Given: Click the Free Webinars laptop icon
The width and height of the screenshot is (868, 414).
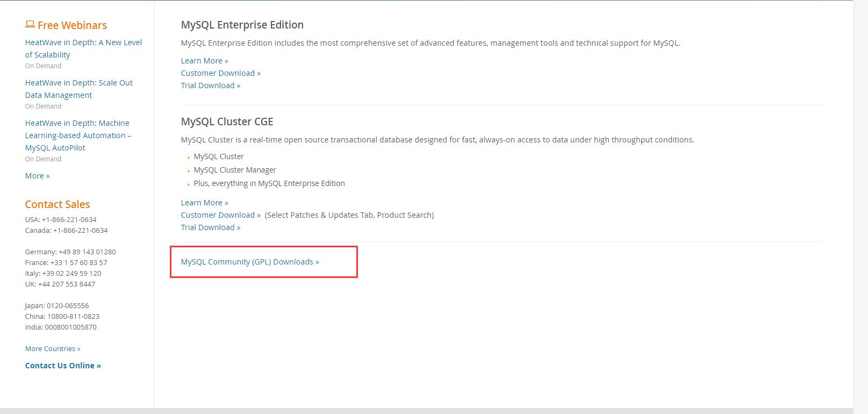Looking at the screenshot, I should click(x=30, y=24).
